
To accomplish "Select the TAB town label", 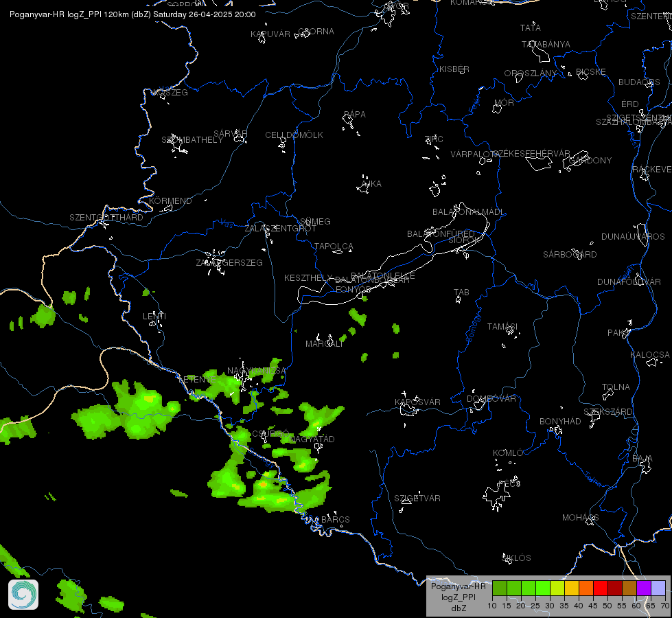I will click(461, 293).
